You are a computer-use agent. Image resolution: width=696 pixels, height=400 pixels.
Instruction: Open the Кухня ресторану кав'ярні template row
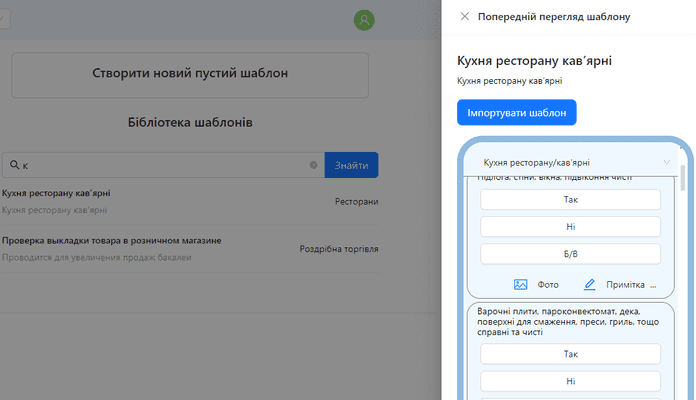click(190, 202)
